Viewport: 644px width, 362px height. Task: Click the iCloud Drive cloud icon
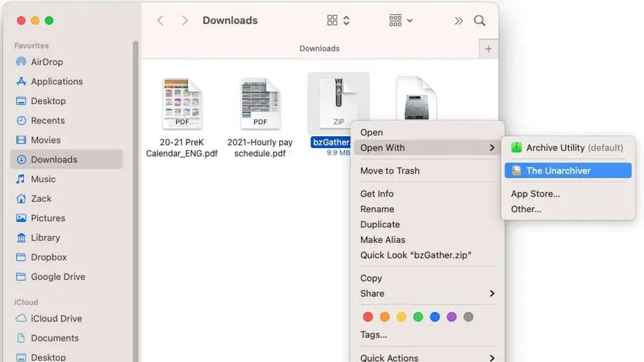21,319
